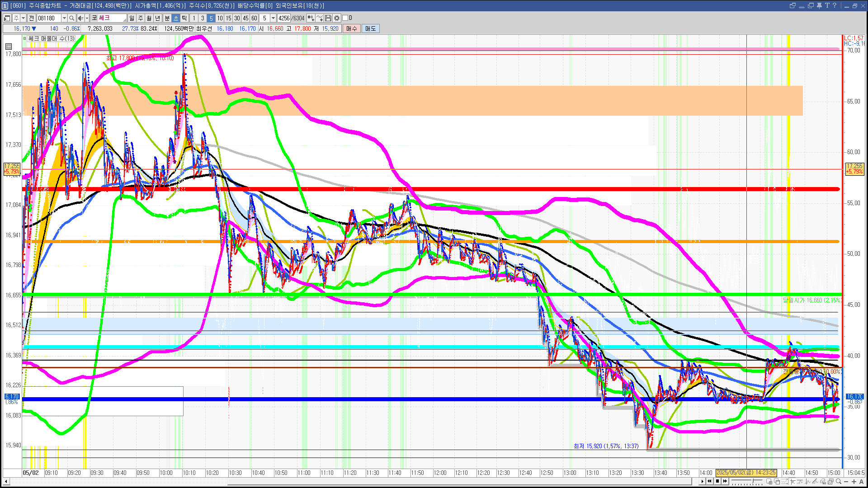This screenshot has height=488, width=868.
Task: Click the 매도 sell button
Action: coord(370,28)
